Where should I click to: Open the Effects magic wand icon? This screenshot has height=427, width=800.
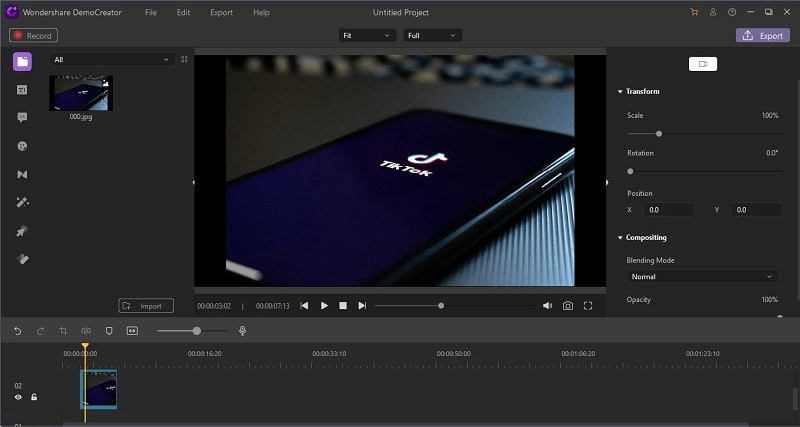point(22,203)
